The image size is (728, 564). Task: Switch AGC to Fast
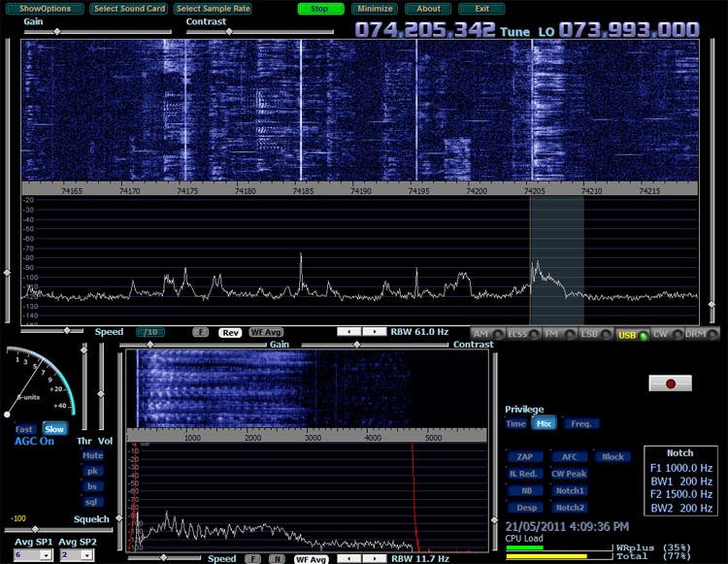pos(24,429)
